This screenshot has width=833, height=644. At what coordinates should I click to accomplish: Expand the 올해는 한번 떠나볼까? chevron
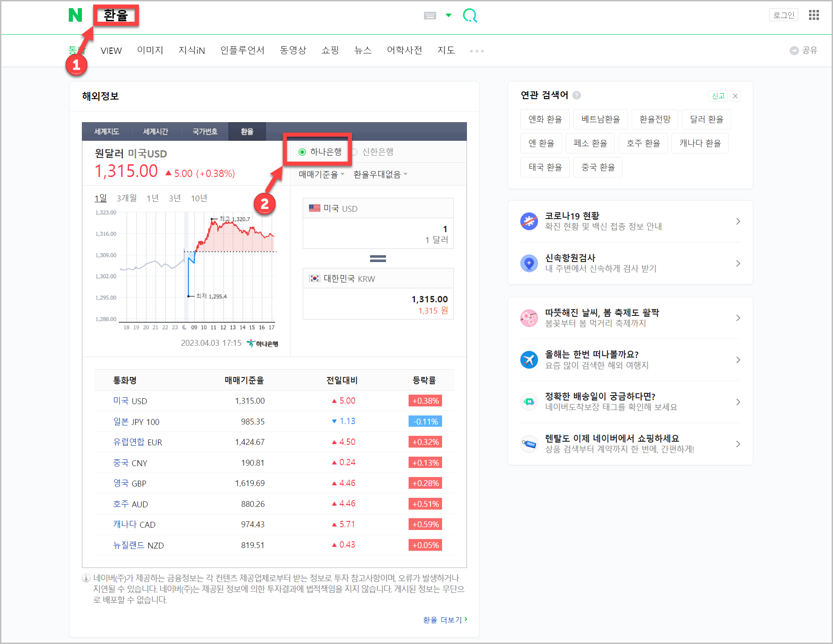[738, 360]
